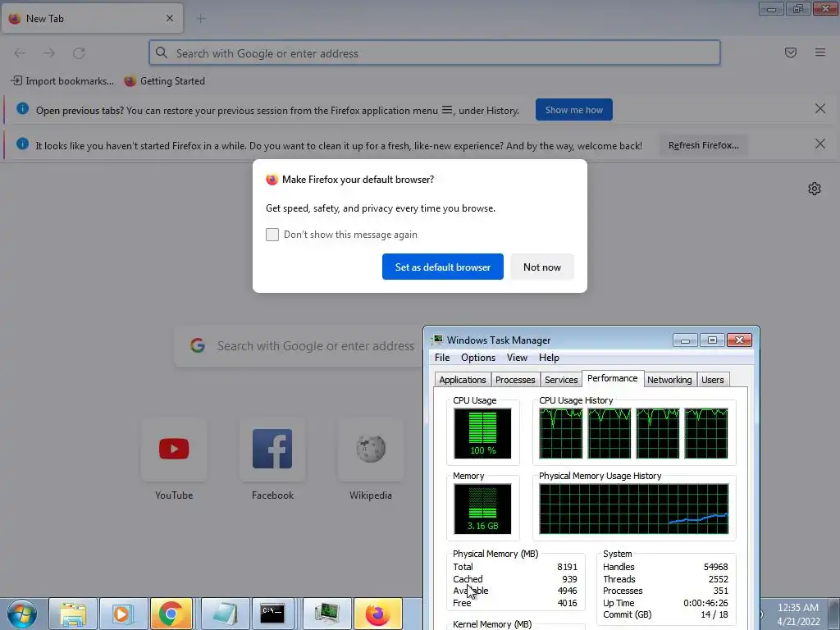840x630 pixels.
Task: Click the Firefox forward navigation arrow
Action: click(x=49, y=53)
